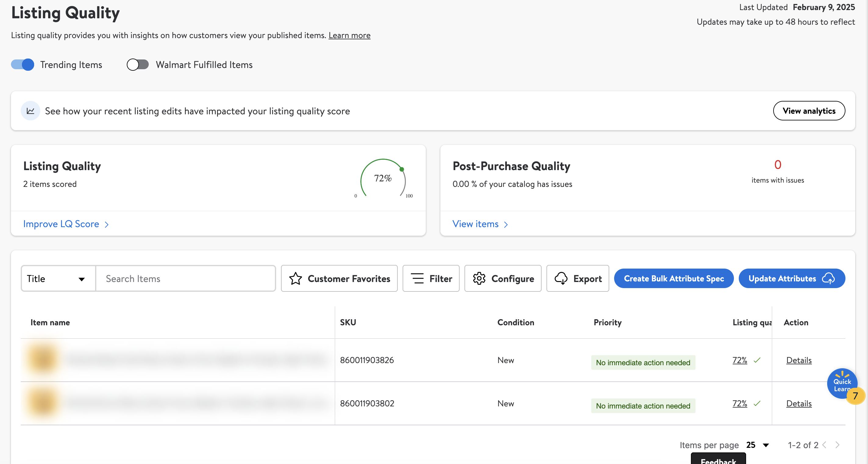Viewport: 868px width, 464px height.
Task: Click the '2 items scored' text
Action: 50,184
